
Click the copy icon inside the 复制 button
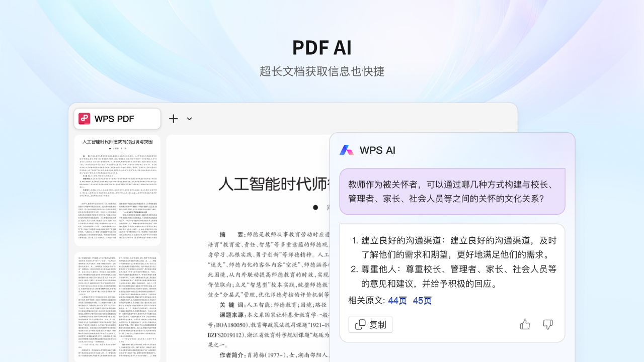click(359, 324)
